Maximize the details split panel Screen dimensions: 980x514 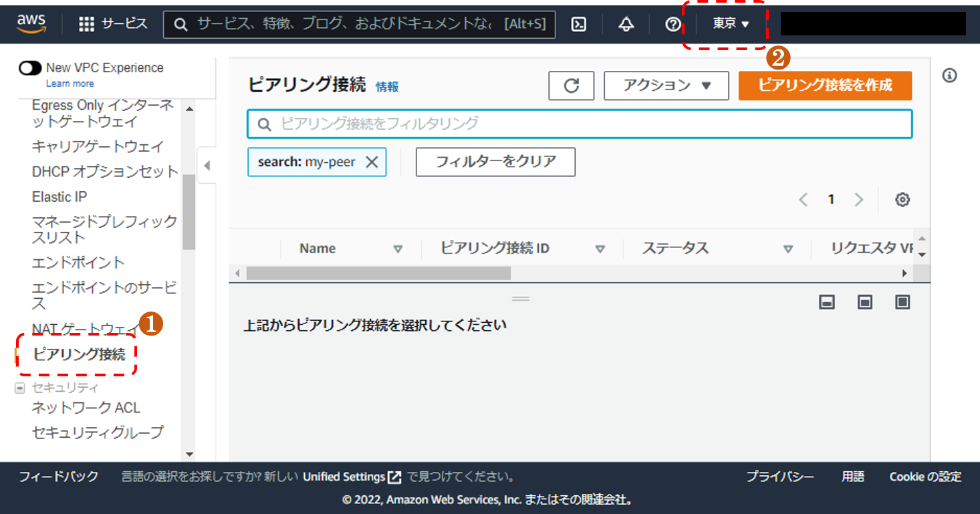[902, 302]
